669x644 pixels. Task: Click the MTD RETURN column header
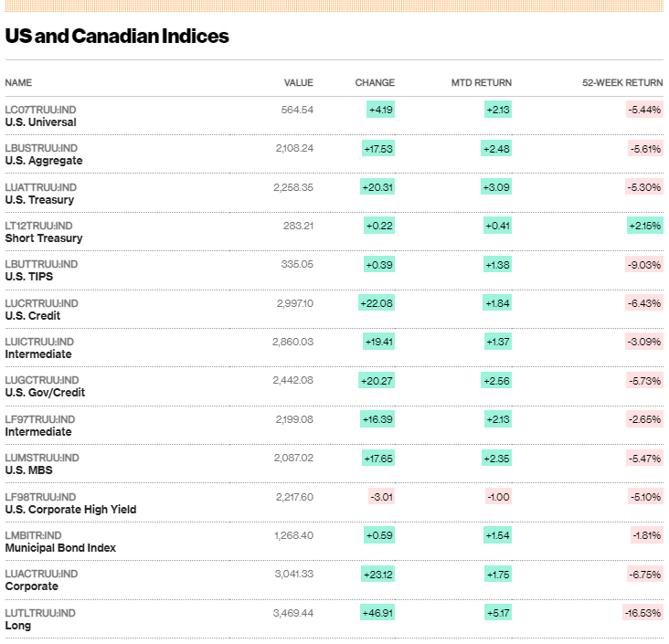tap(481, 83)
